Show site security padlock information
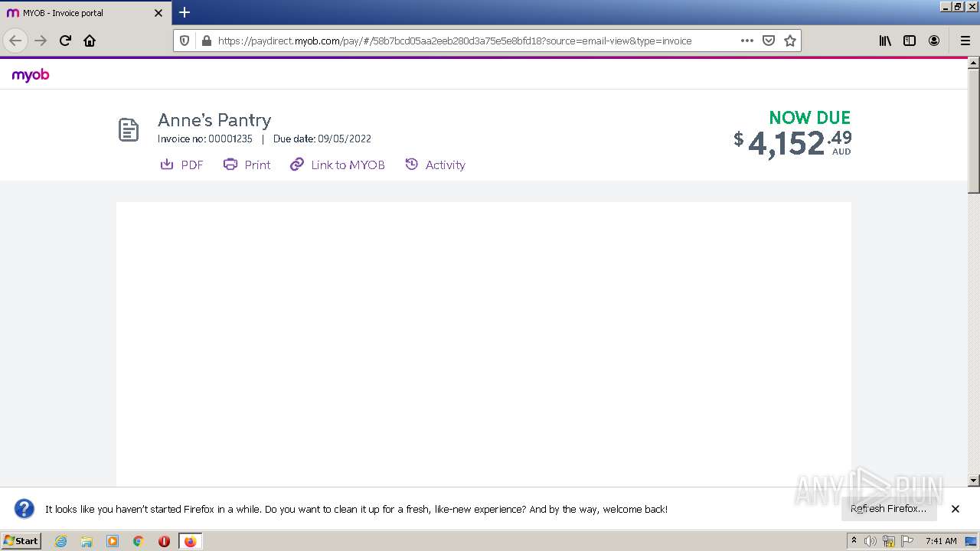980x551 pixels. point(206,41)
